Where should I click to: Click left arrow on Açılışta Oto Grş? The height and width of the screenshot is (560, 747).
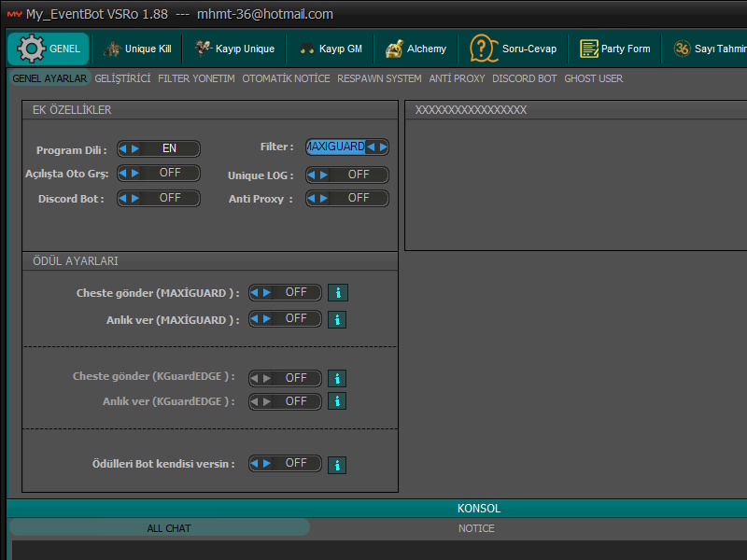pos(123,173)
